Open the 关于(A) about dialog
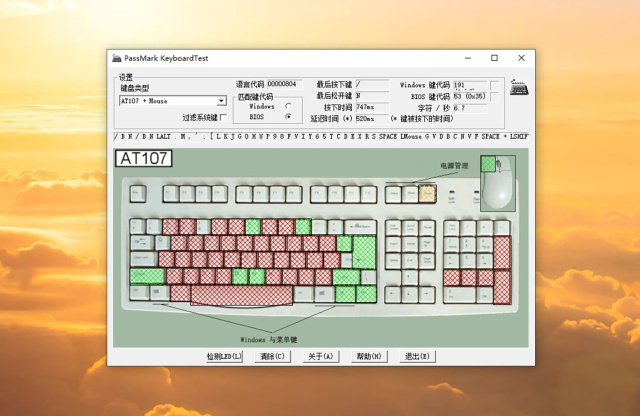The image size is (640, 416). [x=321, y=356]
